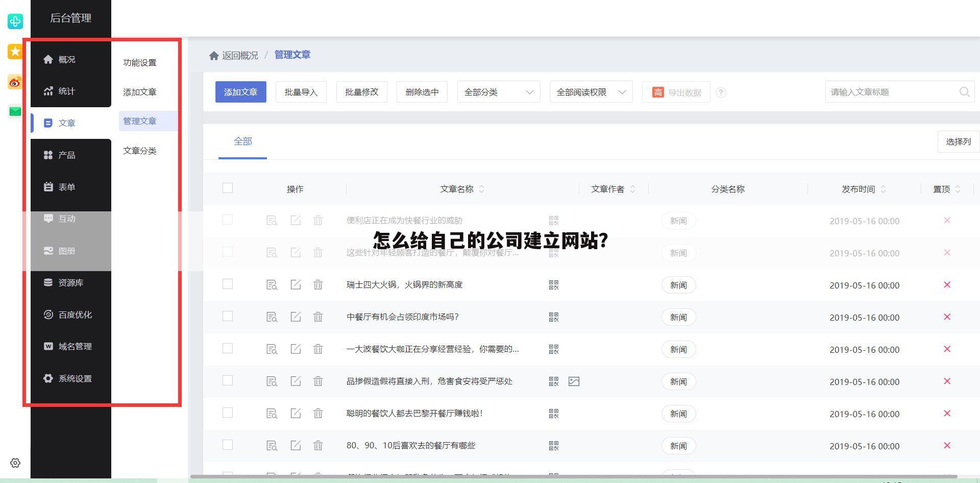Follow the 返回概况 breadcrumb link

pyautogui.click(x=240, y=55)
